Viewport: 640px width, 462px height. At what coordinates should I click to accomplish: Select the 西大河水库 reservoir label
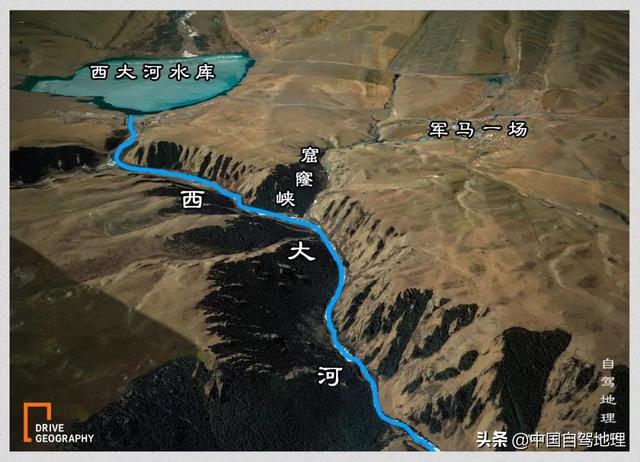[x=153, y=73]
